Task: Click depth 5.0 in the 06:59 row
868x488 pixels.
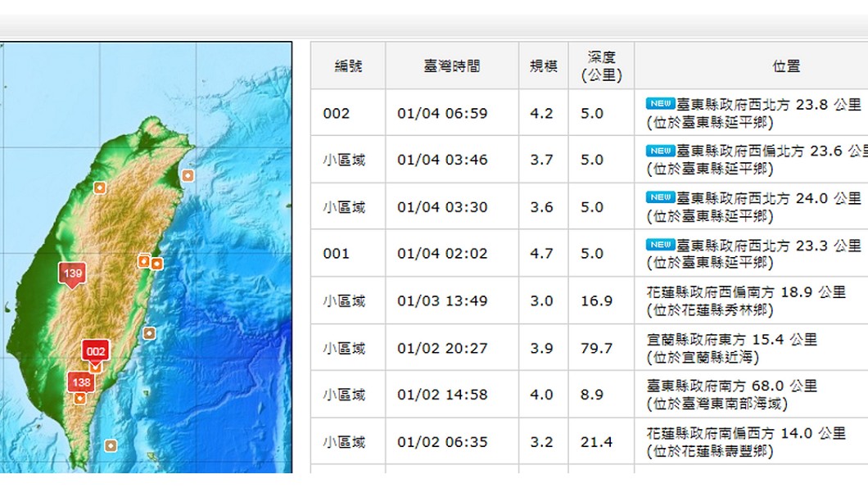Action: click(x=592, y=114)
